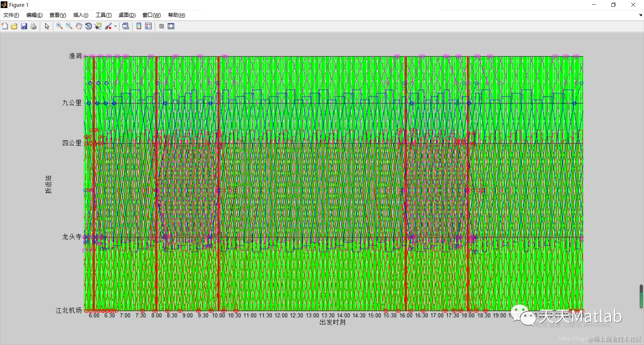Click the New Figure icon

click(5, 26)
